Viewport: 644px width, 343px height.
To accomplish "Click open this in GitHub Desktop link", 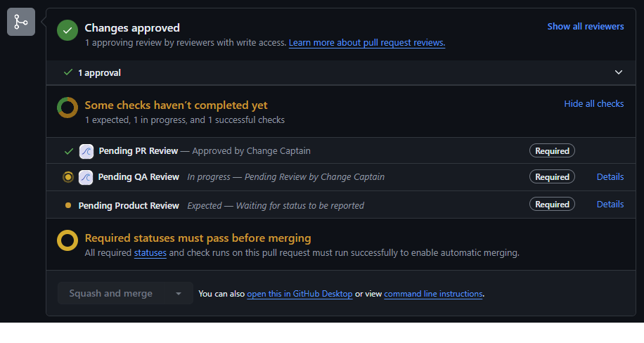I will pyautogui.click(x=300, y=294).
